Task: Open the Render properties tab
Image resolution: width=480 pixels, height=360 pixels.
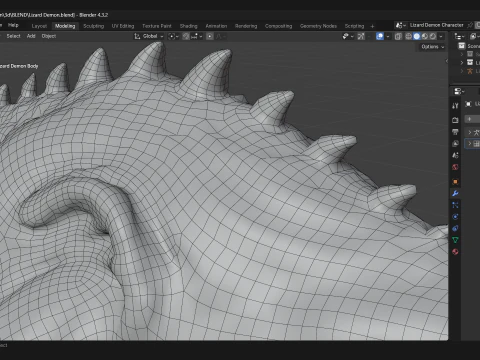Action: [x=455, y=120]
